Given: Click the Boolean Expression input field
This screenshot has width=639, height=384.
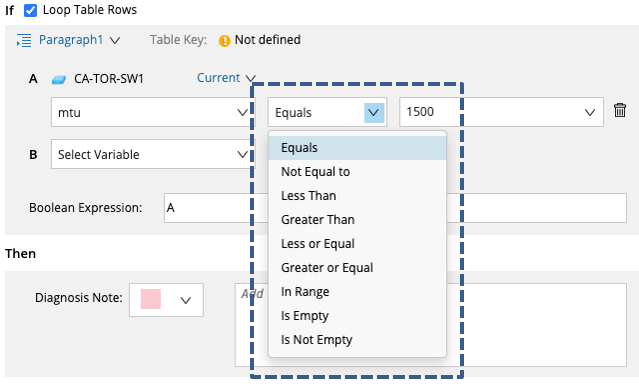Looking at the screenshot, I should point(395,208).
